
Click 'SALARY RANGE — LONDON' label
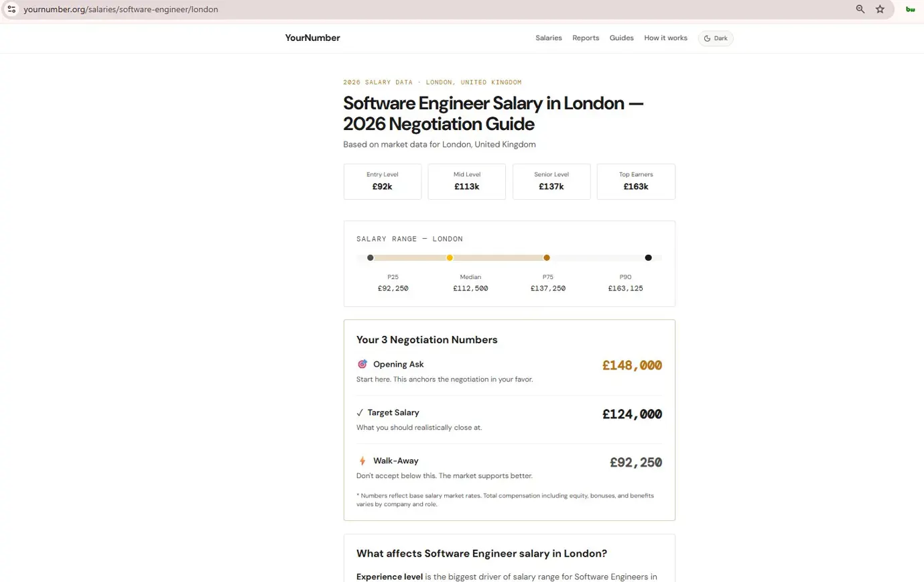(x=409, y=239)
